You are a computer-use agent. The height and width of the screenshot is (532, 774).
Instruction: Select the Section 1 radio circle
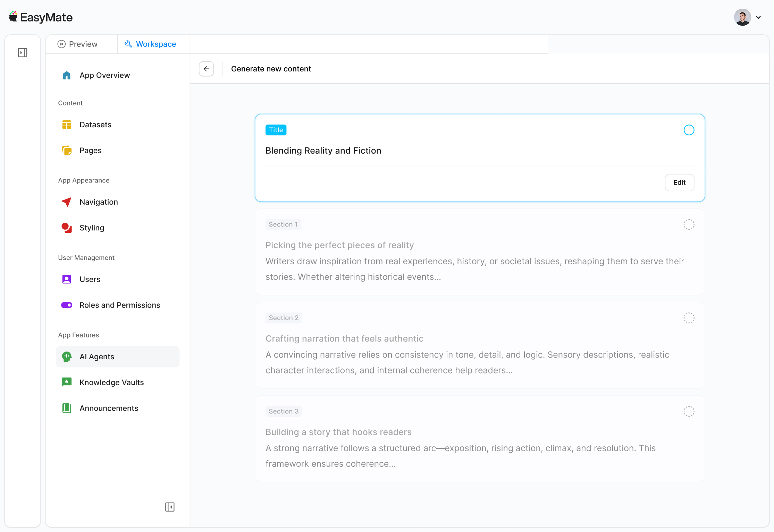(689, 224)
